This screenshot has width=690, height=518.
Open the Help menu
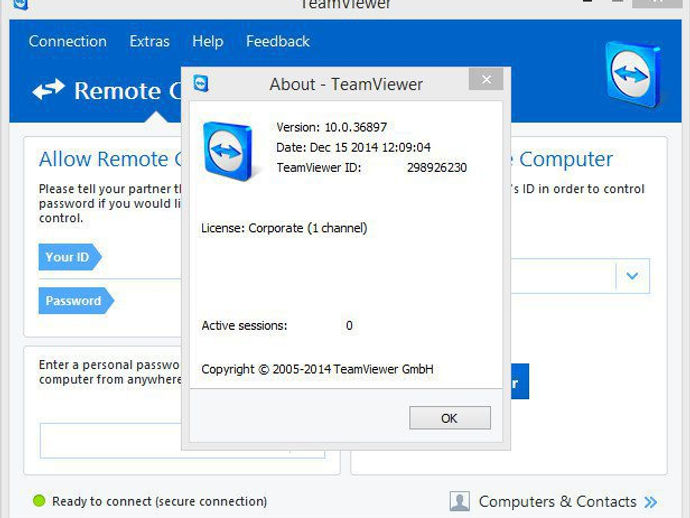click(208, 41)
